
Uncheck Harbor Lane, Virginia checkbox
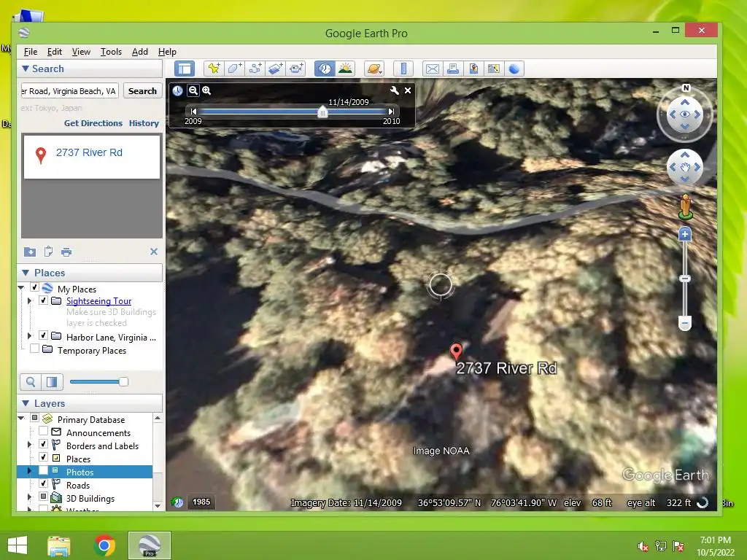[x=43, y=335]
